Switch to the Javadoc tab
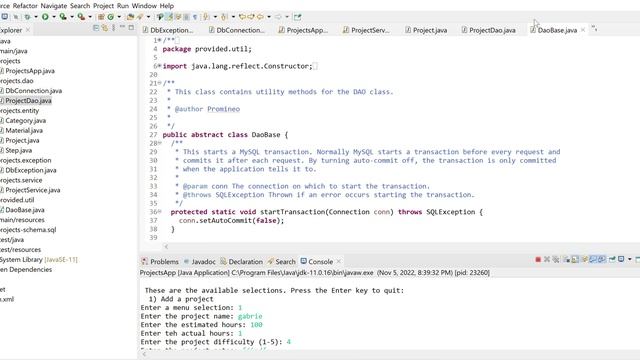Image resolution: width=640 pixels, height=360 pixels. point(200,262)
